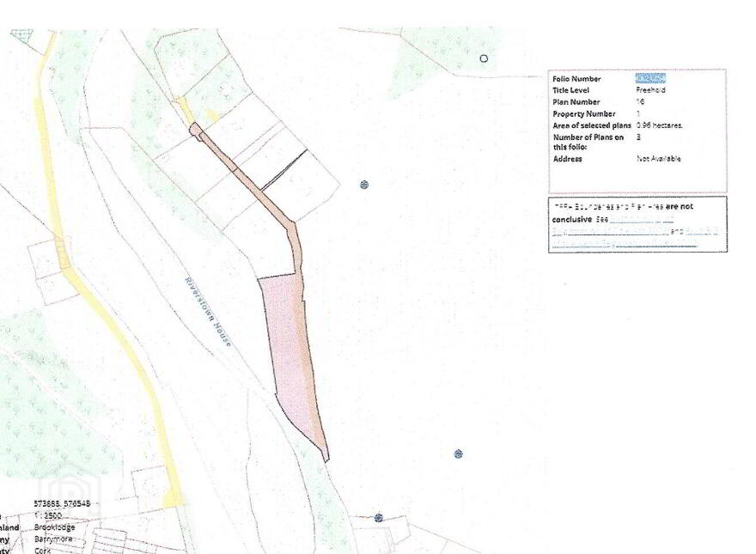
Task: Select the 'Freehold' title level value
Action: click(x=650, y=90)
